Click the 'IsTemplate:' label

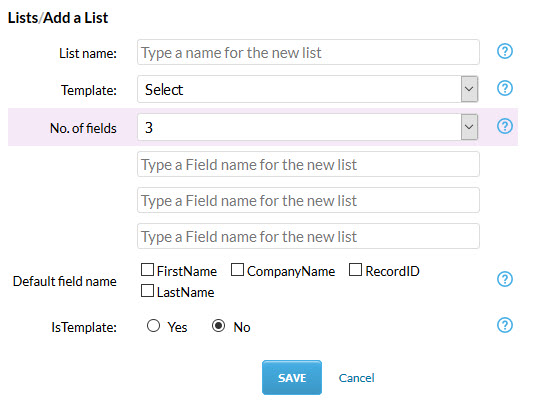point(84,327)
